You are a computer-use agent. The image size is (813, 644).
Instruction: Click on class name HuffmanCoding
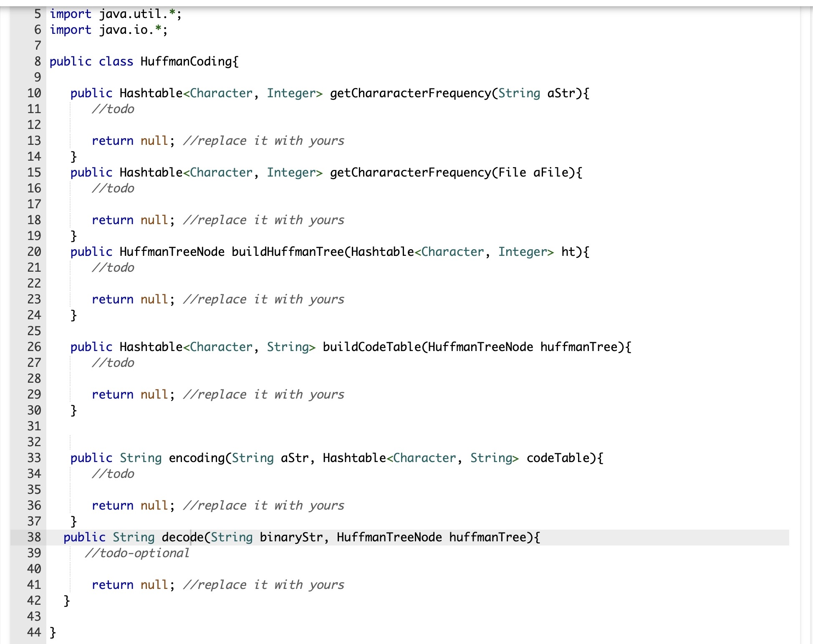(186, 61)
